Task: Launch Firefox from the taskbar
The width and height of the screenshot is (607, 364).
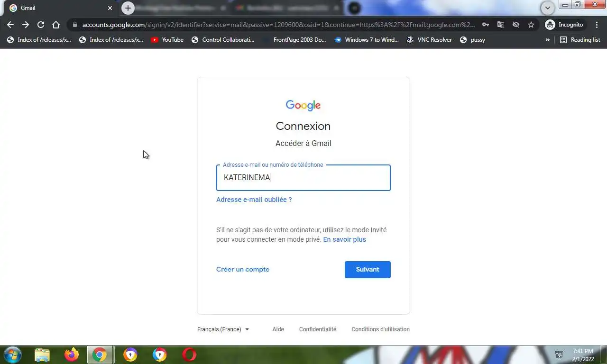Action: (72, 355)
